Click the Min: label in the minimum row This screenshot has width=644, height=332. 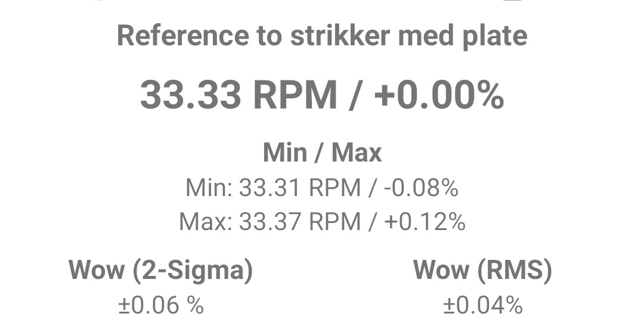click(209, 188)
